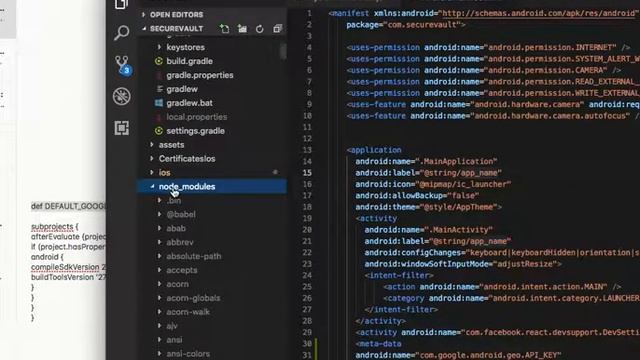Click android.intent.action.MAIN action line

click(502, 287)
